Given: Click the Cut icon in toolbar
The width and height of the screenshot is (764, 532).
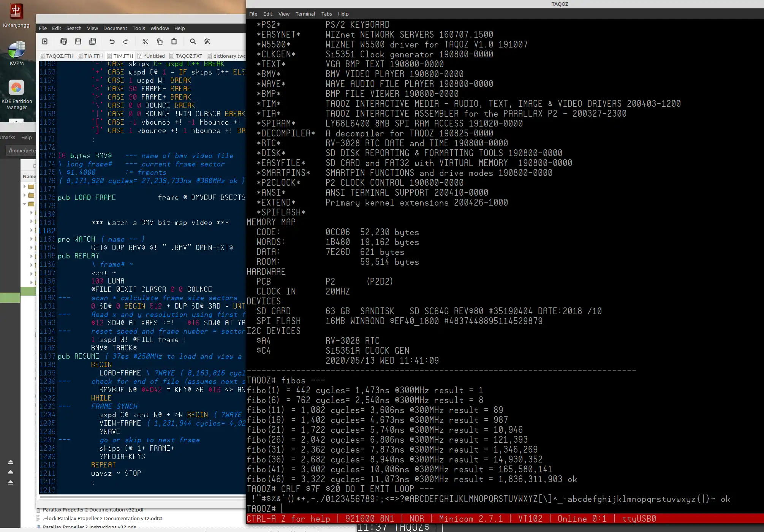Looking at the screenshot, I should tap(145, 42).
